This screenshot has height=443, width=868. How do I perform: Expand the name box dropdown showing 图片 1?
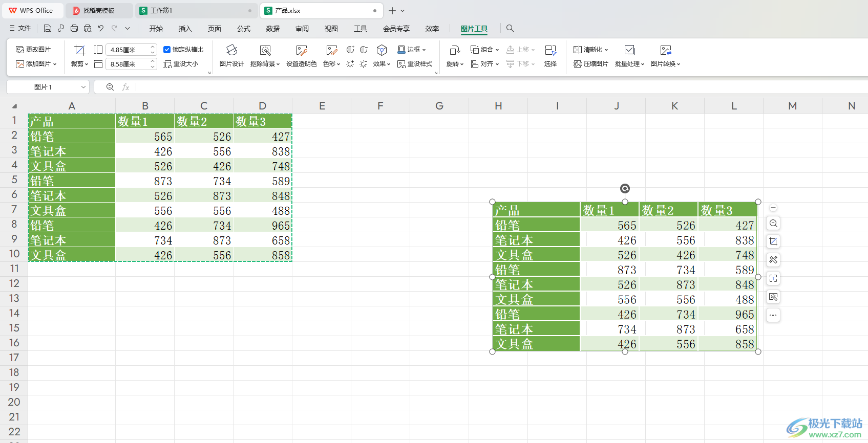[83, 87]
